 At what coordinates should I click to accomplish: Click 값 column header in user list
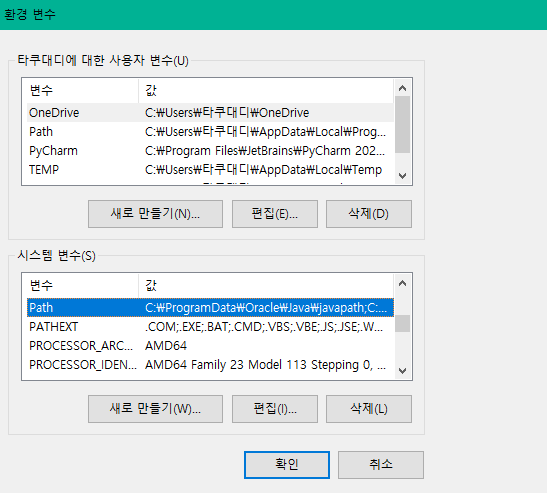coord(266,91)
